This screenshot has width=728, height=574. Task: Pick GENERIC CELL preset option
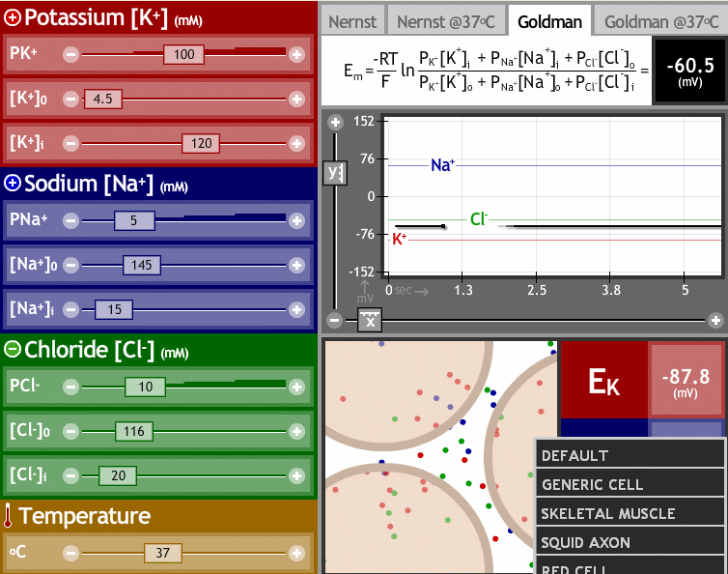592,484
